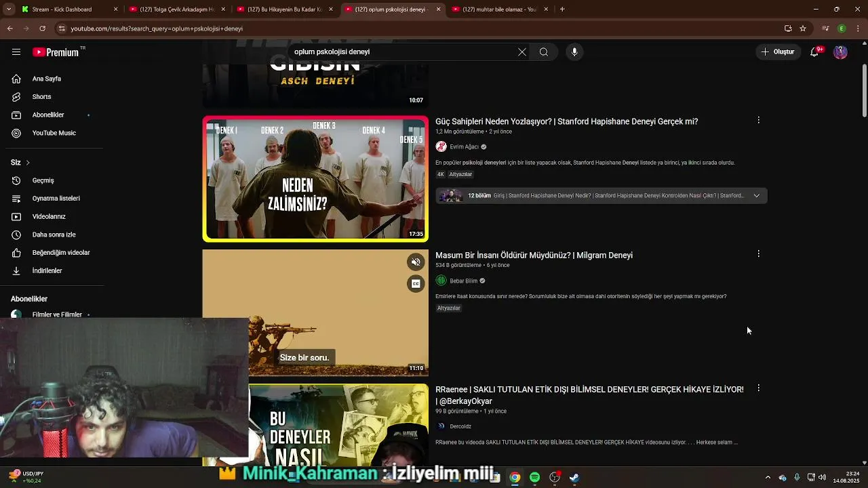Go to YouTube Premium home logo

pos(56,52)
